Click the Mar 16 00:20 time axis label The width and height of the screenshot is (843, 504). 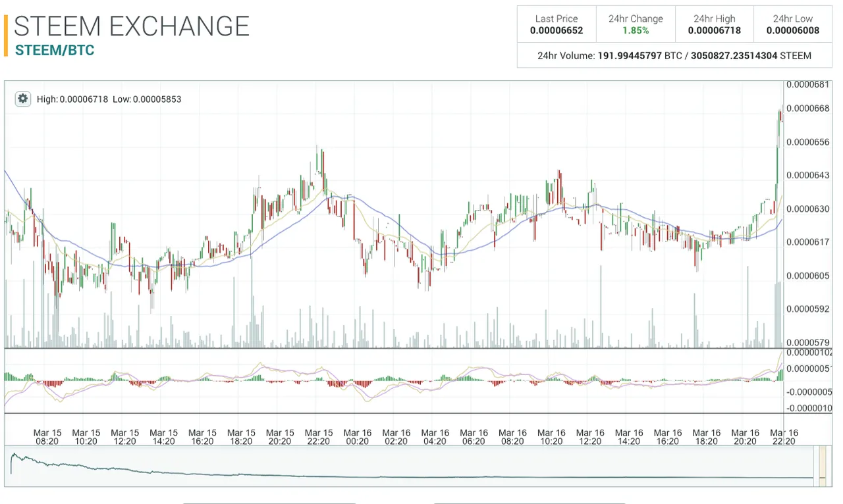(x=358, y=438)
